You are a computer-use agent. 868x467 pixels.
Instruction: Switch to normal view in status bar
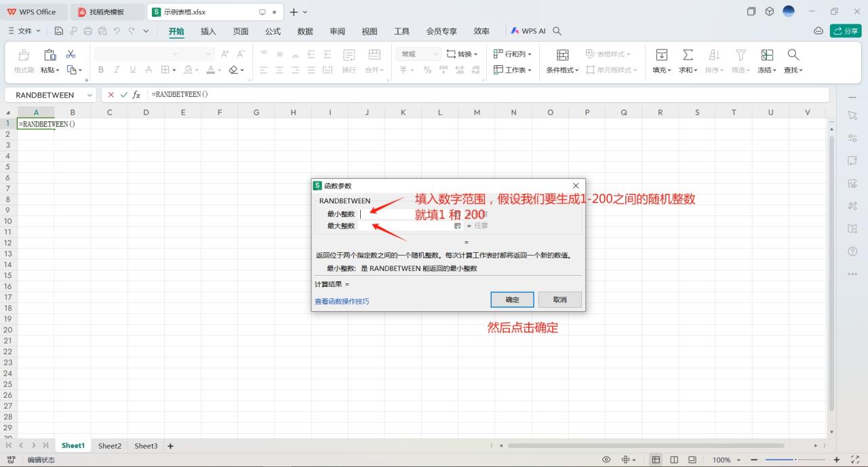(x=656, y=460)
